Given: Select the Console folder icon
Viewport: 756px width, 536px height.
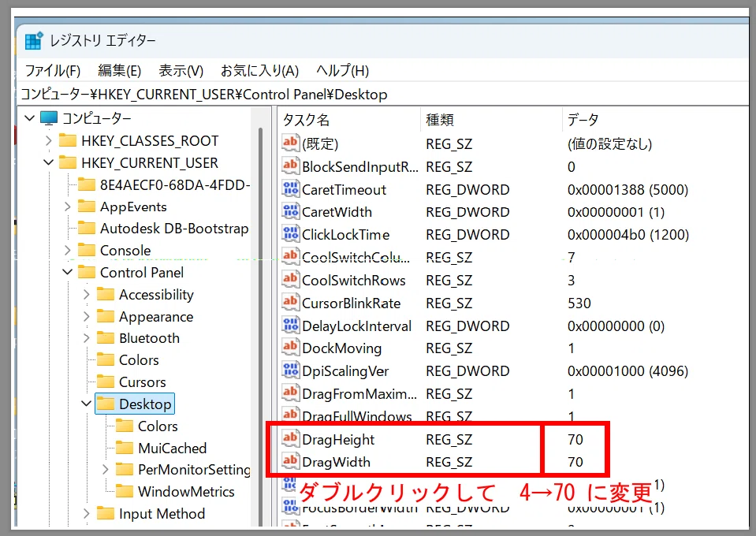Looking at the screenshot, I should (86, 250).
